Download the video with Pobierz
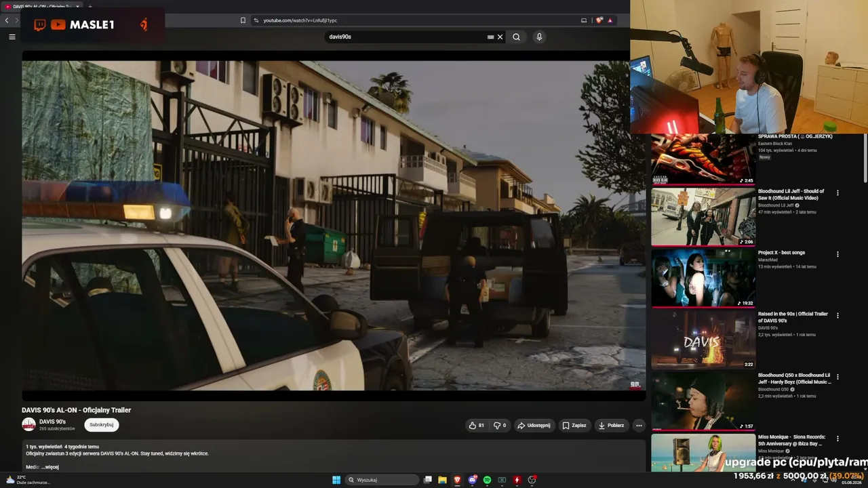This screenshot has height=488, width=868. click(x=612, y=426)
